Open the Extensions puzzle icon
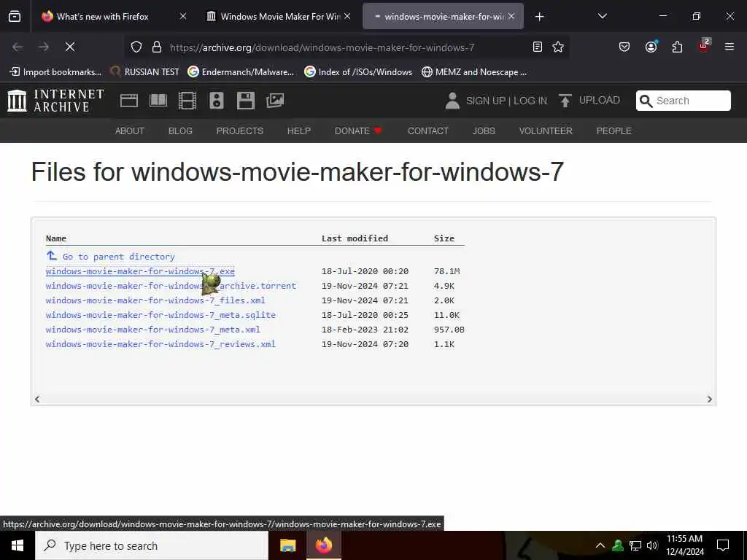Screen dimensions: 747x560 [677, 47]
